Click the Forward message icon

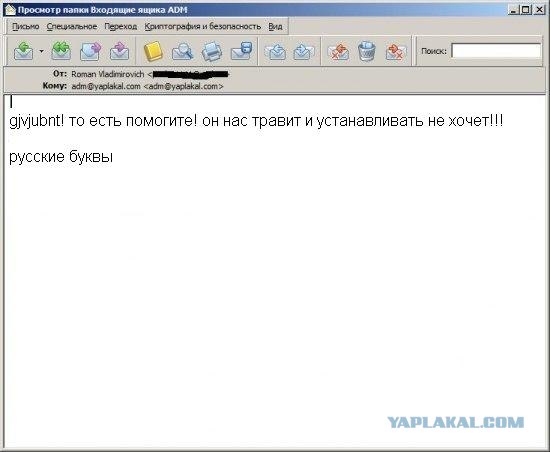tap(90, 51)
